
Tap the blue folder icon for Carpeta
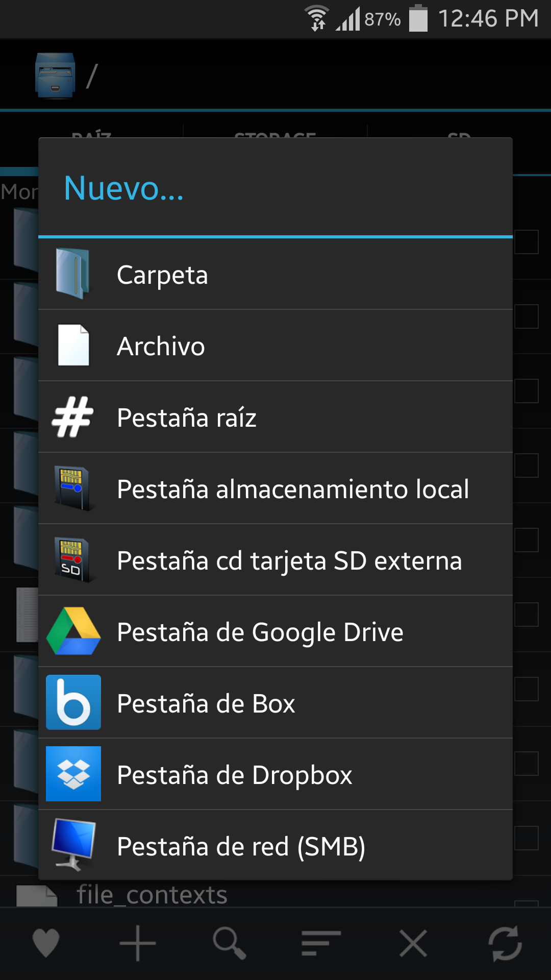click(73, 274)
